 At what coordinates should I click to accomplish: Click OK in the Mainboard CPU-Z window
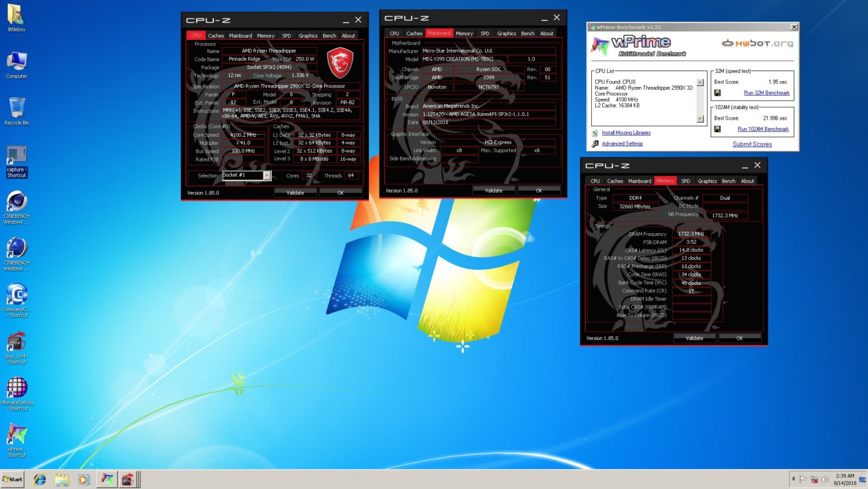coord(539,190)
